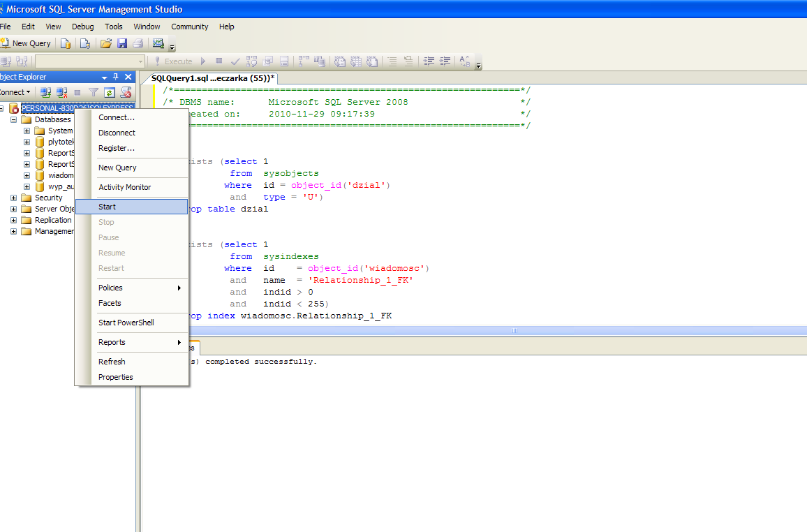Click the Save floppy disk icon
Image resolution: width=807 pixels, height=532 pixels.
click(x=122, y=44)
